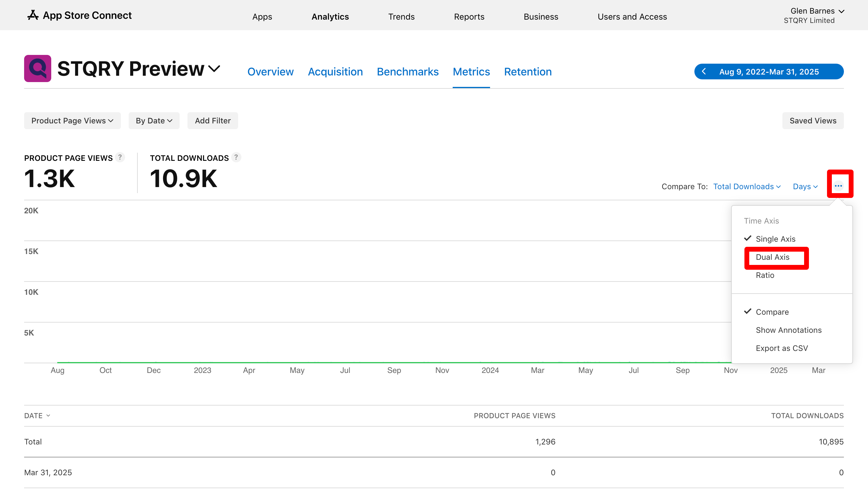
Task: Click the Add Filter button
Action: click(x=212, y=121)
